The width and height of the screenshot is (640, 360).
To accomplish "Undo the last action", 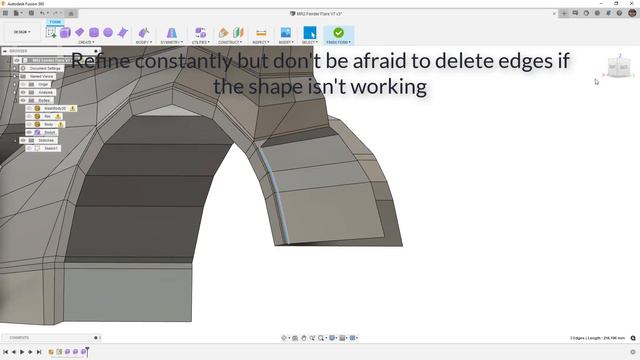I will (x=42, y=13).
